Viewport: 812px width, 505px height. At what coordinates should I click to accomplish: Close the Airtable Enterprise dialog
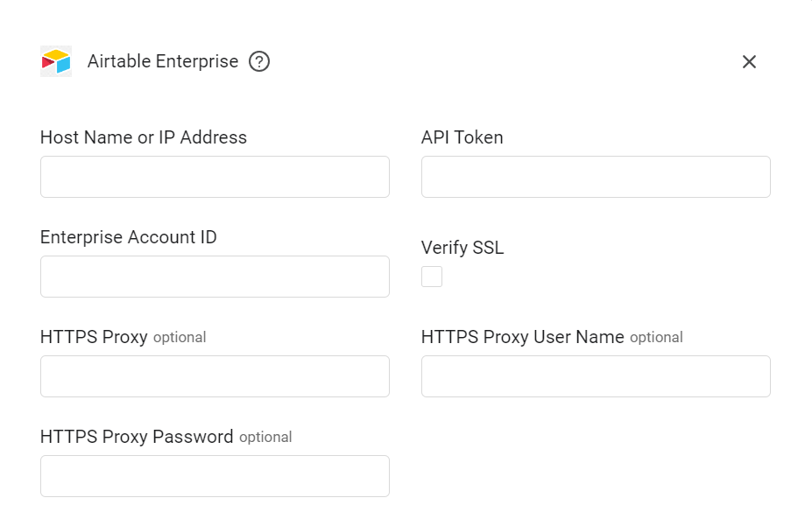(x=749, y=61)
